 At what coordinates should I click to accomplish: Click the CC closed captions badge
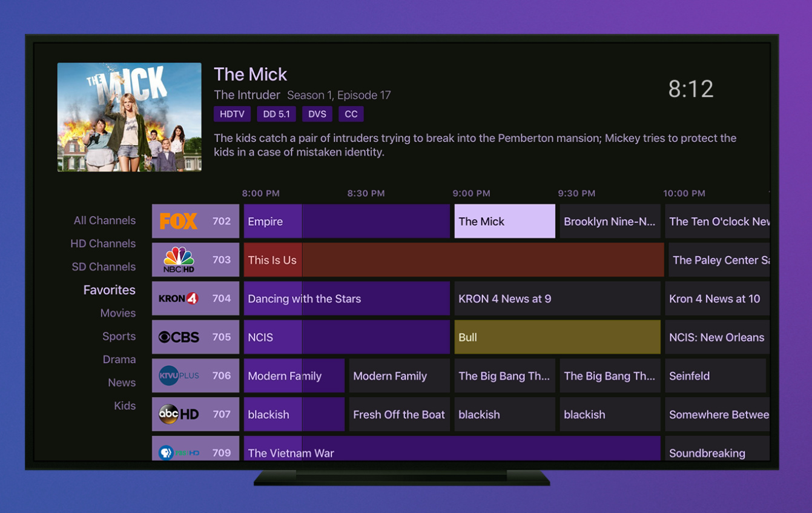351,114
